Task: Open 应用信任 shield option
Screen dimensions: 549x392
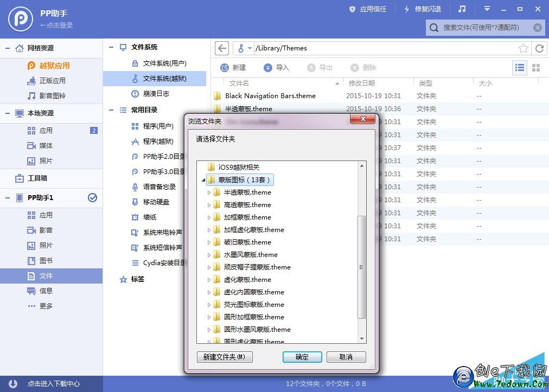Action: click(368, 9)
